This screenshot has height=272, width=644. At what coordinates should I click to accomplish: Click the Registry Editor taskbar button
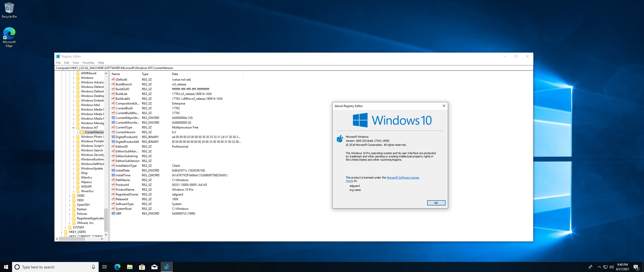point(167,267)
